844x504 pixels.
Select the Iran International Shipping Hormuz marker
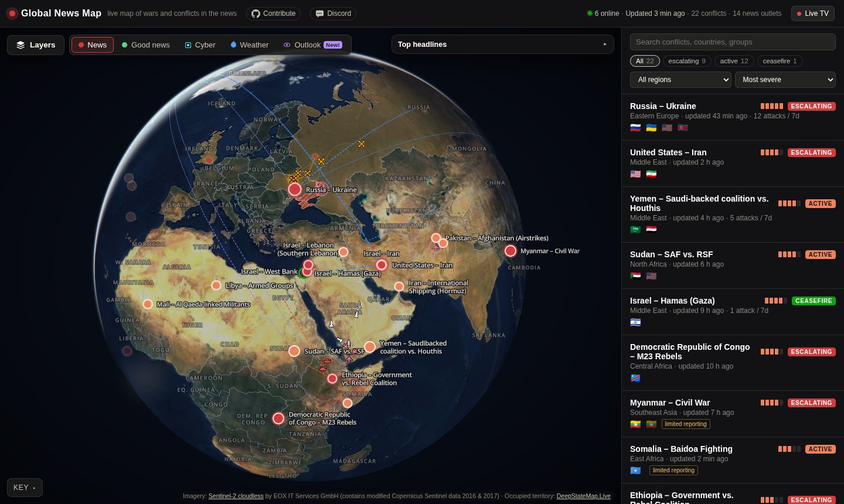pyautogui.click(x=399, y=287)
